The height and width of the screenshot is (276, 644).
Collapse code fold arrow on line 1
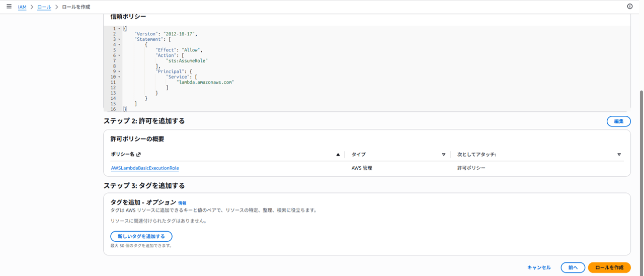119,29
